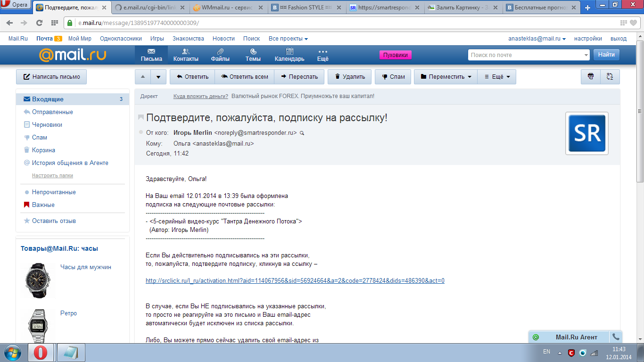644x362 pixels.
Task: Click the Написать письмо button
Action: 51,77
